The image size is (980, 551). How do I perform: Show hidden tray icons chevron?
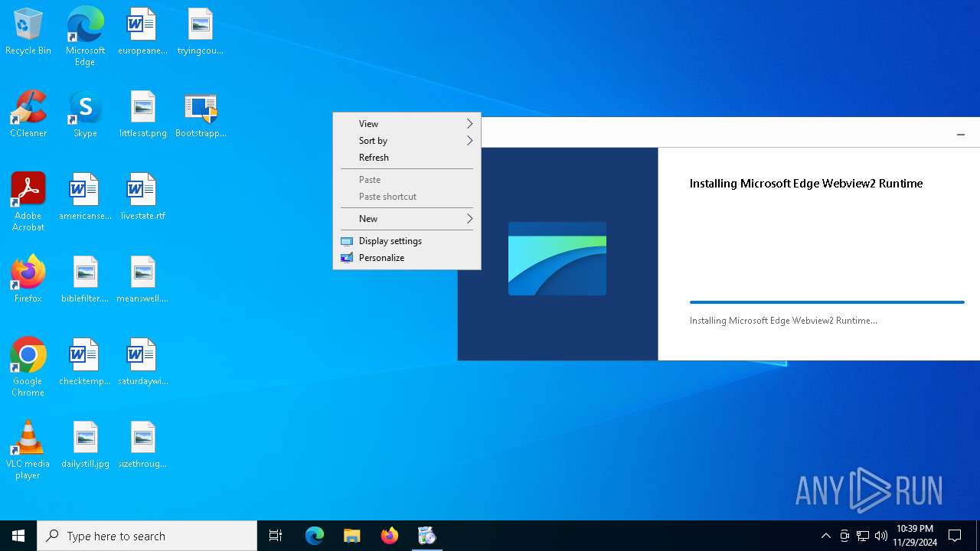tap(825, 536)
